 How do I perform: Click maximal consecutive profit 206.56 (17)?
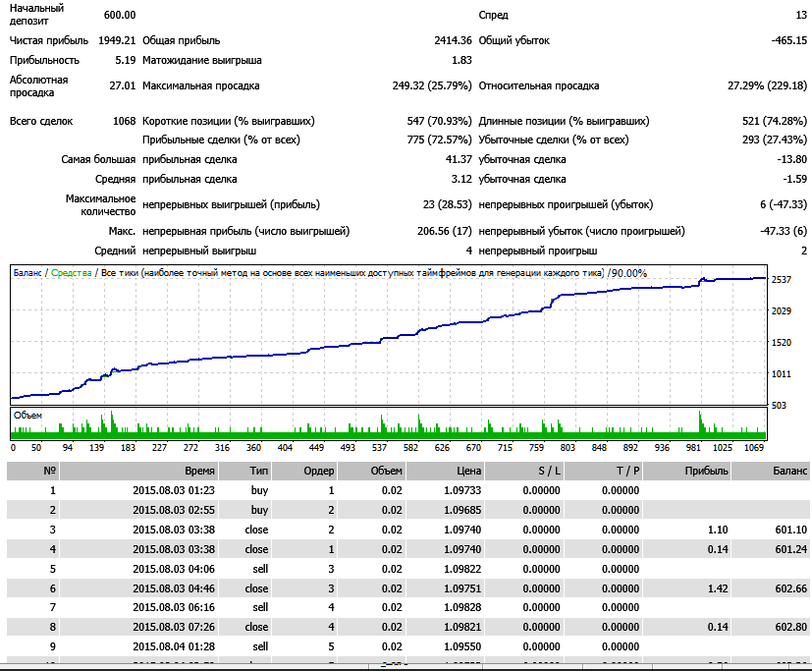[445, 231]
